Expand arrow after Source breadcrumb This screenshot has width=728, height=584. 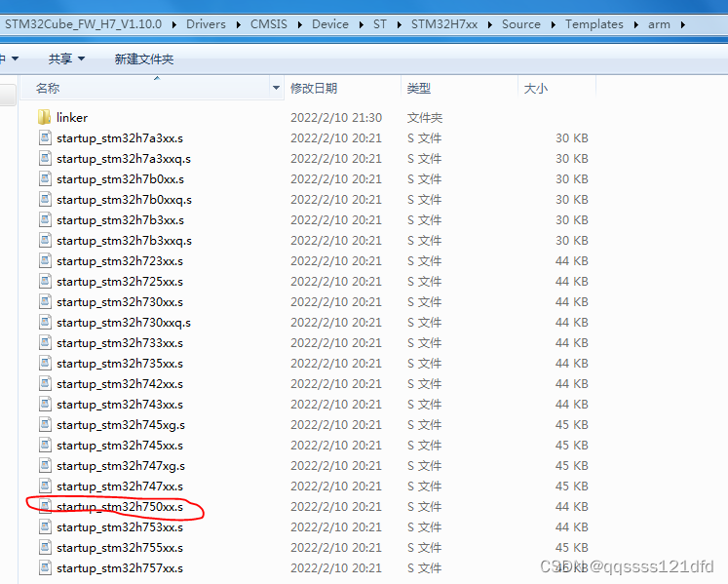(554, 24)
